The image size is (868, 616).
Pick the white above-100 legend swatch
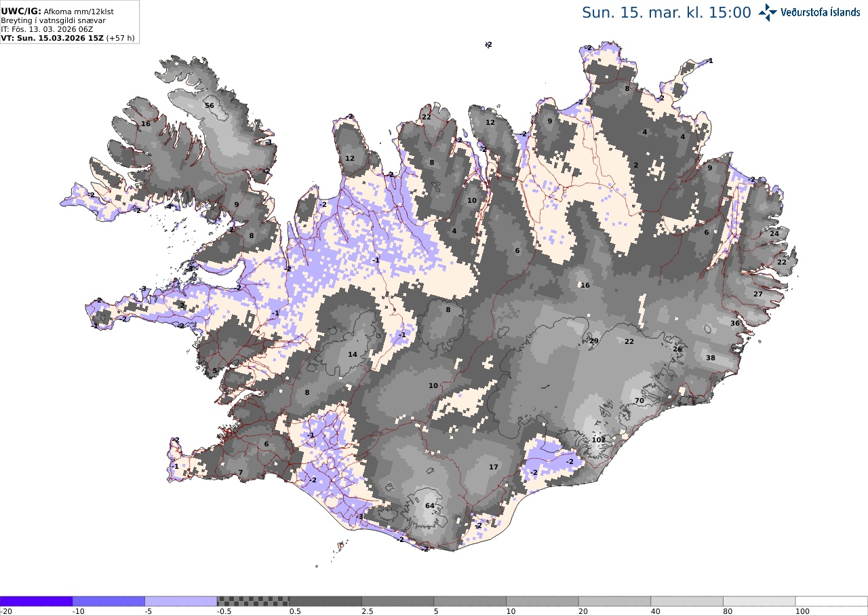pyautogui.click(x=831, y=601)
